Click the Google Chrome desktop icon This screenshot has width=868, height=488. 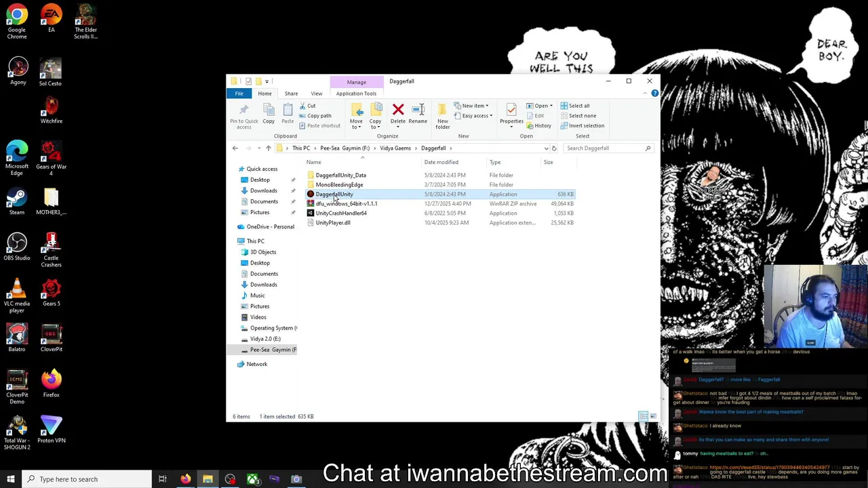17,22
